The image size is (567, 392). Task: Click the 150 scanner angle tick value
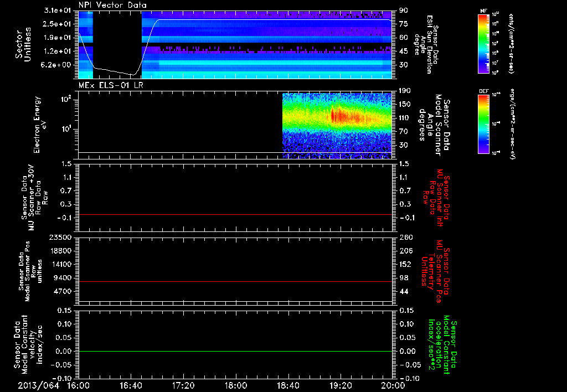click(405, 104)
